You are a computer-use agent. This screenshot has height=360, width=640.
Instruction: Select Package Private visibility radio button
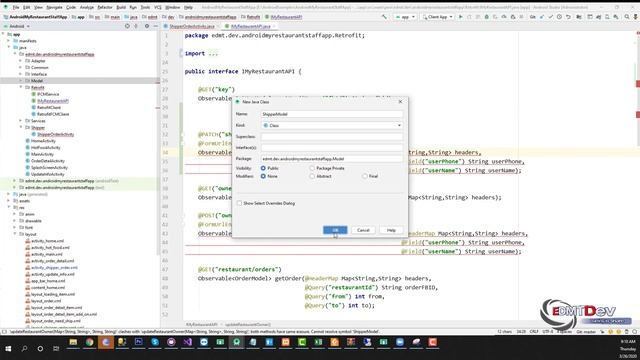click(x=312, y=168)
